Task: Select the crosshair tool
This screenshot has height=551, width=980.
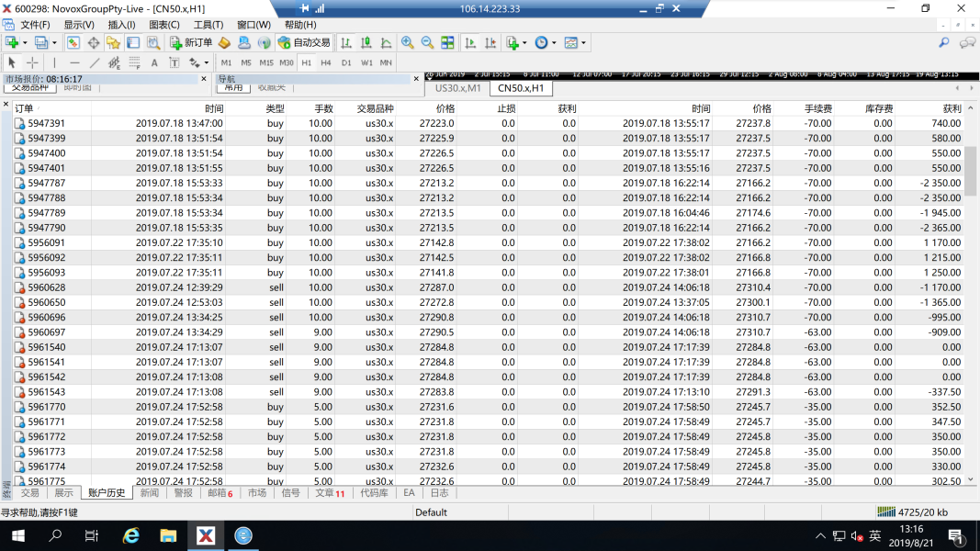Action: point(32,62)
